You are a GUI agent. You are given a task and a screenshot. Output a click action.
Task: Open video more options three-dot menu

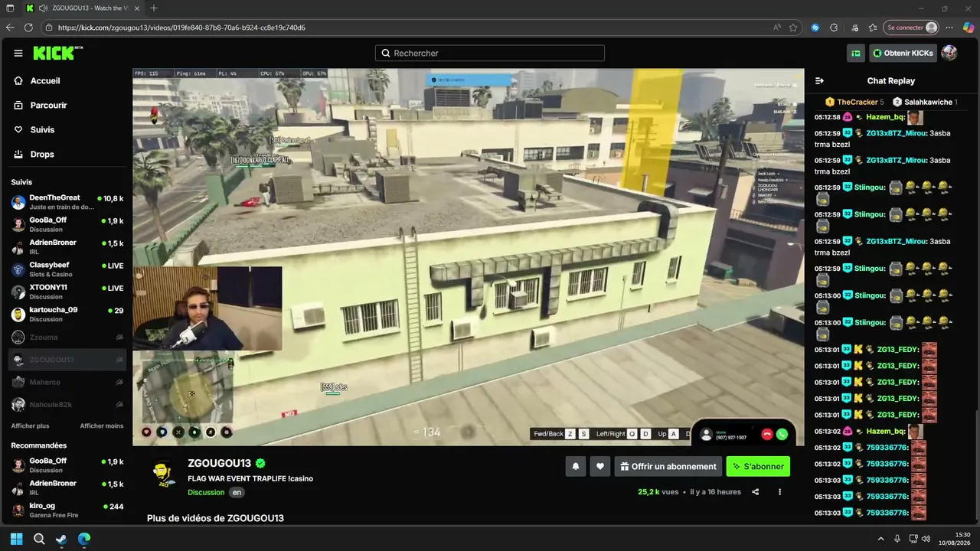click(x=779, y=492)
